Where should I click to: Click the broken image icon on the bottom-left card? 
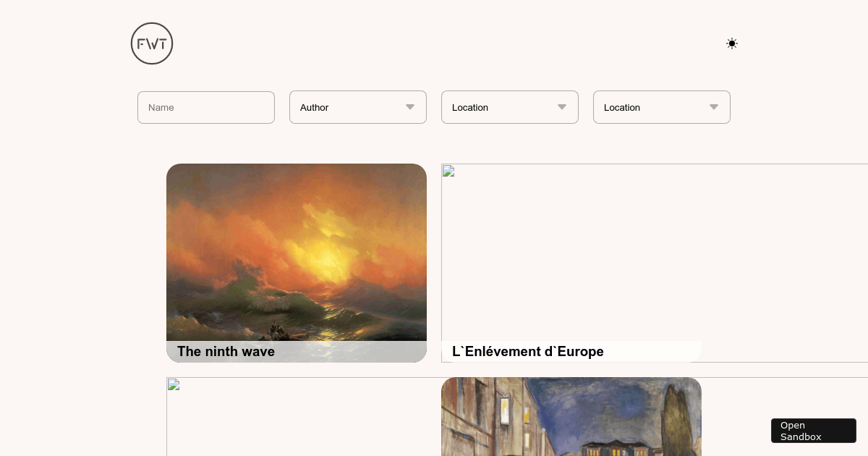(174, 384)
